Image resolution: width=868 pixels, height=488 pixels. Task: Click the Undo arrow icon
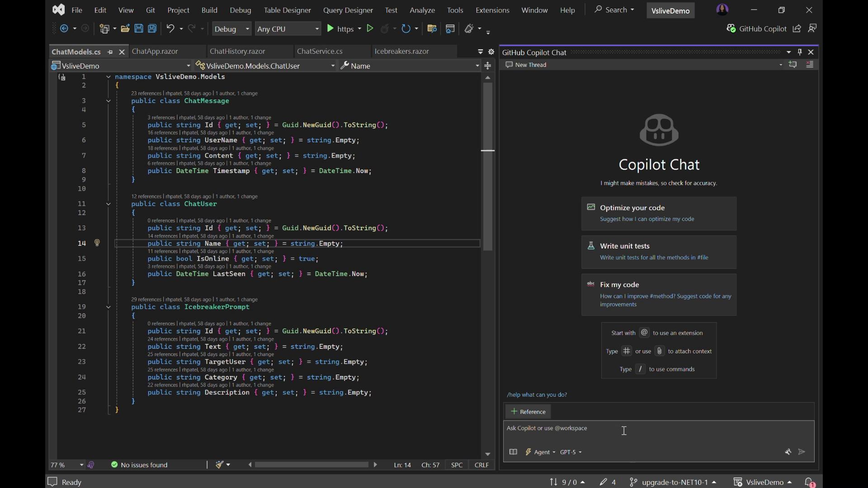pyautogui.click(x=170, y=28)
